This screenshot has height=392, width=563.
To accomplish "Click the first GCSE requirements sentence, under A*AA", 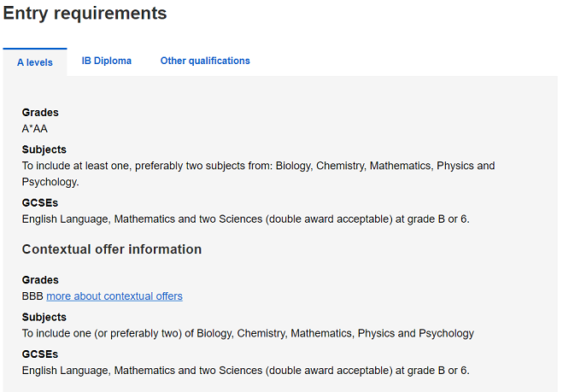I will click(245, 219).
